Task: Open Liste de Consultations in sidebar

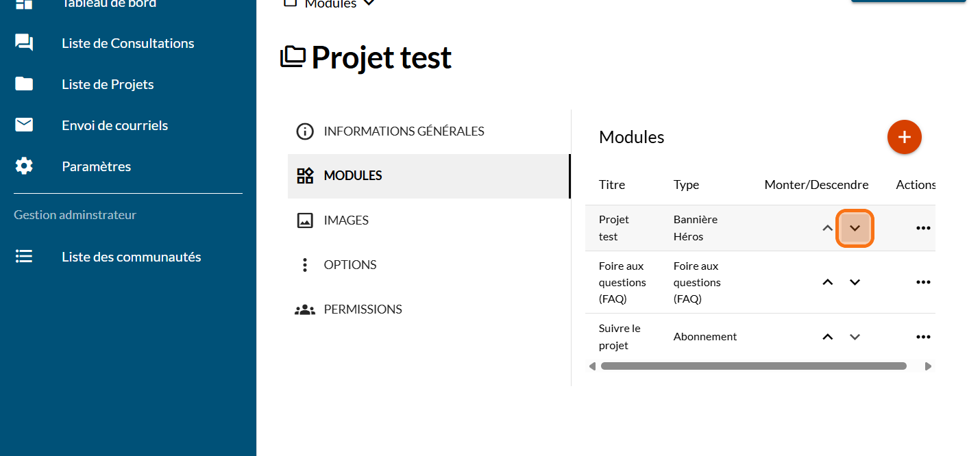Action: click(127, 43)
